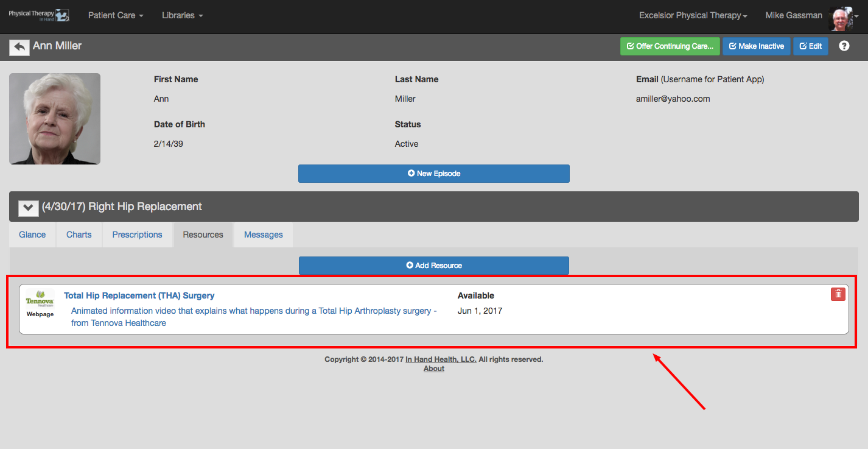This screenshot has height=449, width=868.
Task: Delete the Total Hip Replacement resource
Action: point(838,294)
